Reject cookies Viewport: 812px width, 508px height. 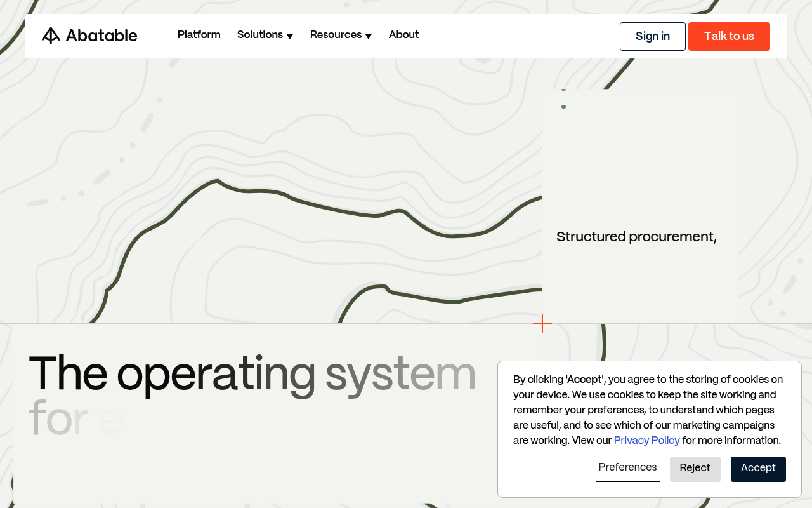tap(695, 469)
